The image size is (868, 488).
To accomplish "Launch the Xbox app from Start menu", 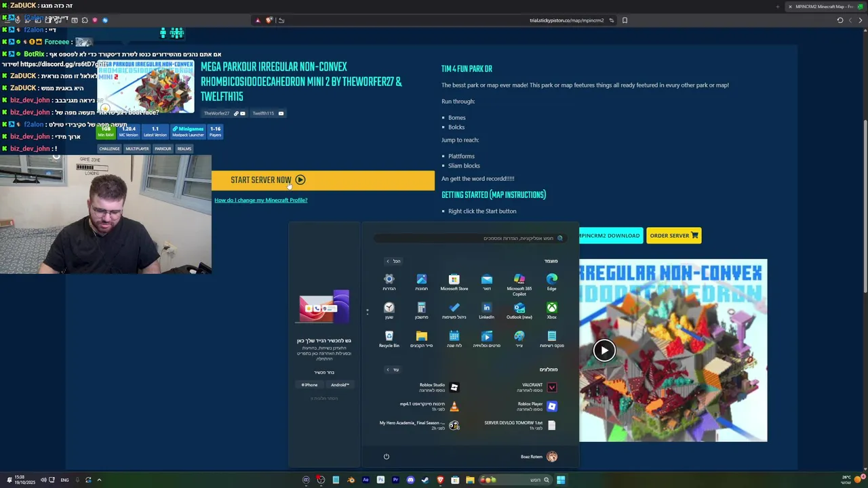I will [552, 311].
